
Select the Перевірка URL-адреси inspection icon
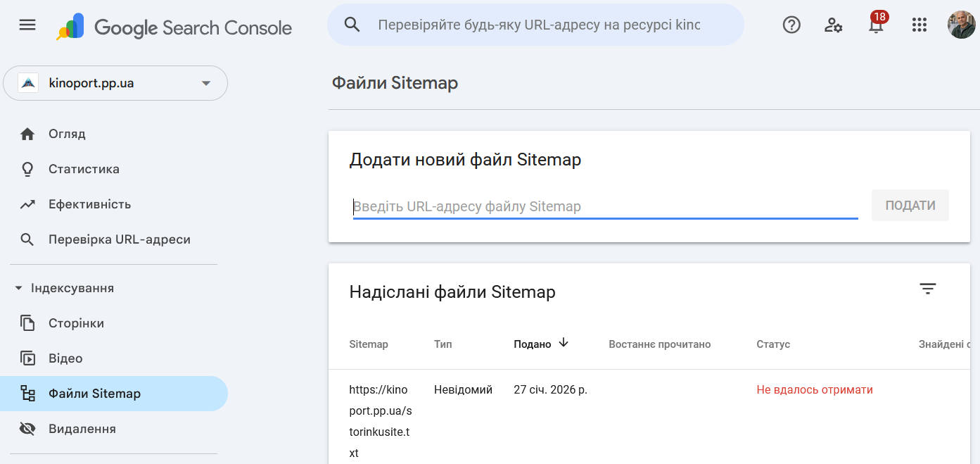click(27, 239)
